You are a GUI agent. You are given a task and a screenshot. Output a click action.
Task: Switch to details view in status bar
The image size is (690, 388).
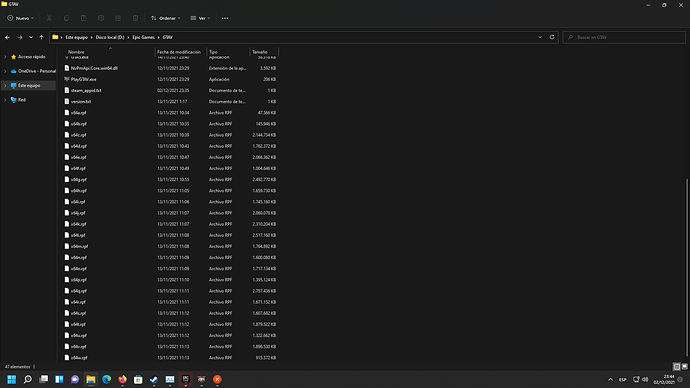point(677,366)
